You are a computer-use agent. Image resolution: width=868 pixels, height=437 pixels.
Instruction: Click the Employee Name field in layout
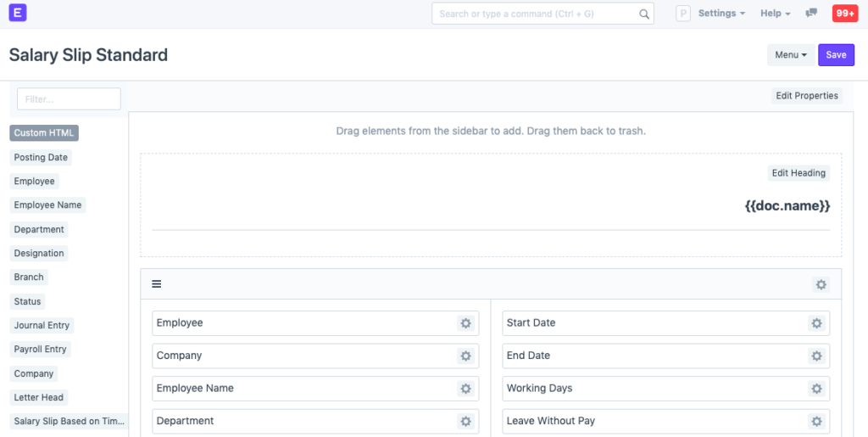[x=315, y=389]
